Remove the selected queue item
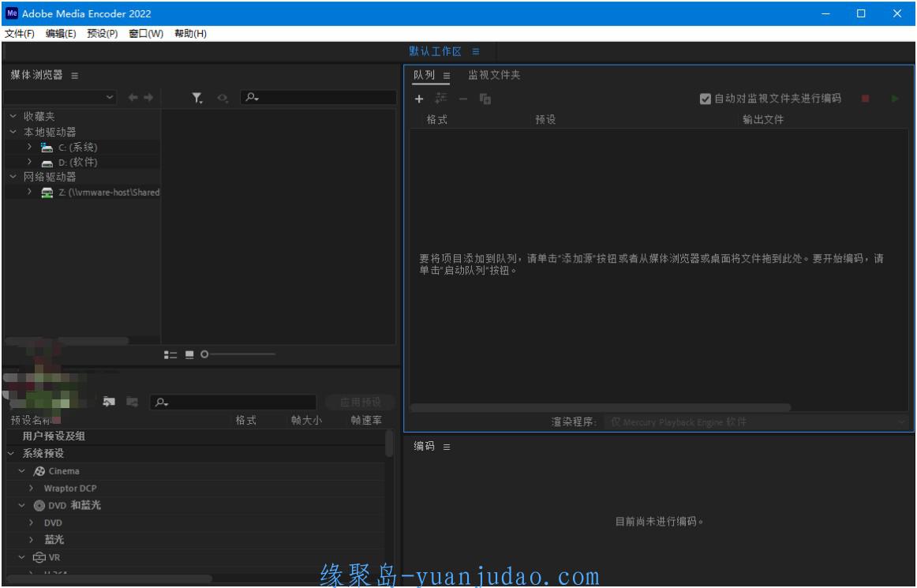Viewport: 917px width, 588px height. click(463, 99)
